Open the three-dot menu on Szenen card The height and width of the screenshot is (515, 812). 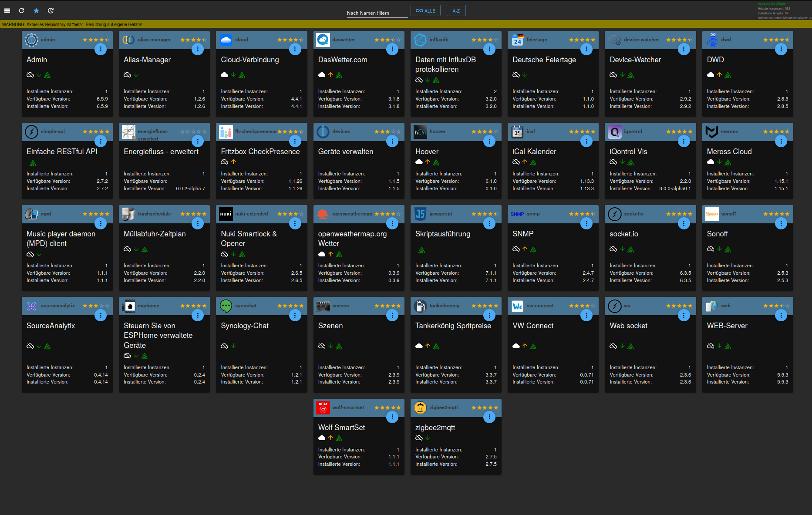click(x=392, y=315)
